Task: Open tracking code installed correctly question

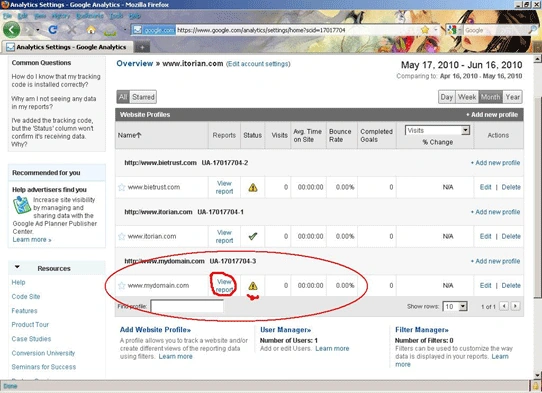Action: [x=56, y=81]
